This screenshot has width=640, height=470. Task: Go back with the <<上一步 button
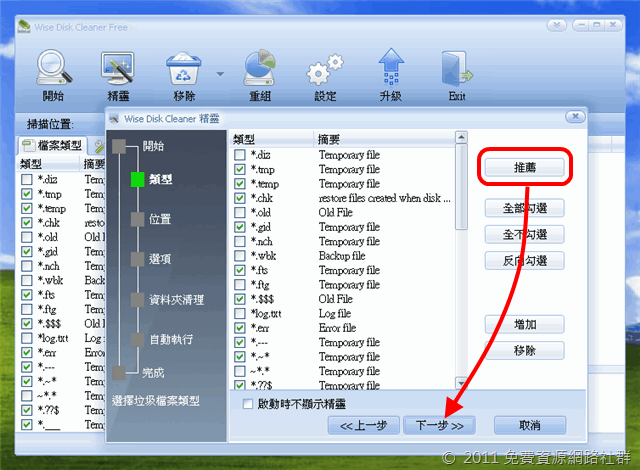363,426
